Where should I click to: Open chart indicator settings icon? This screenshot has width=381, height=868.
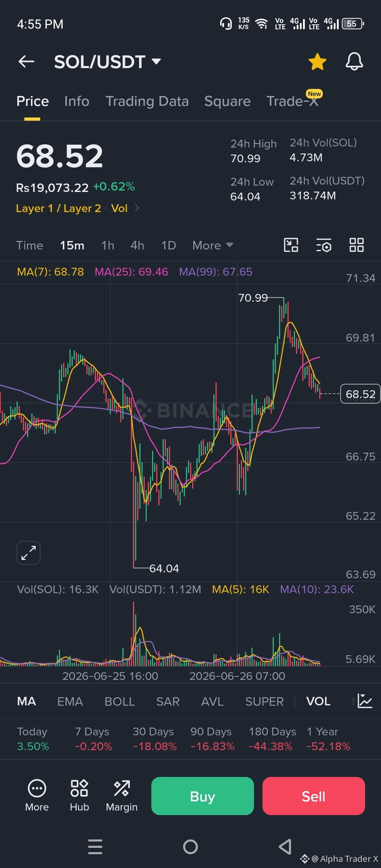coord(323,245)
